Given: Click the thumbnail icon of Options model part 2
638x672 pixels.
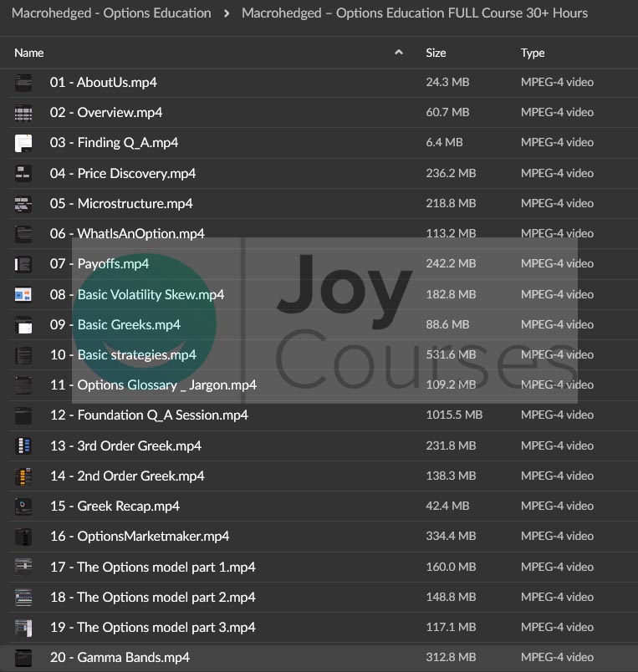Looking at the screenshot, I should (x=23, y=598).
